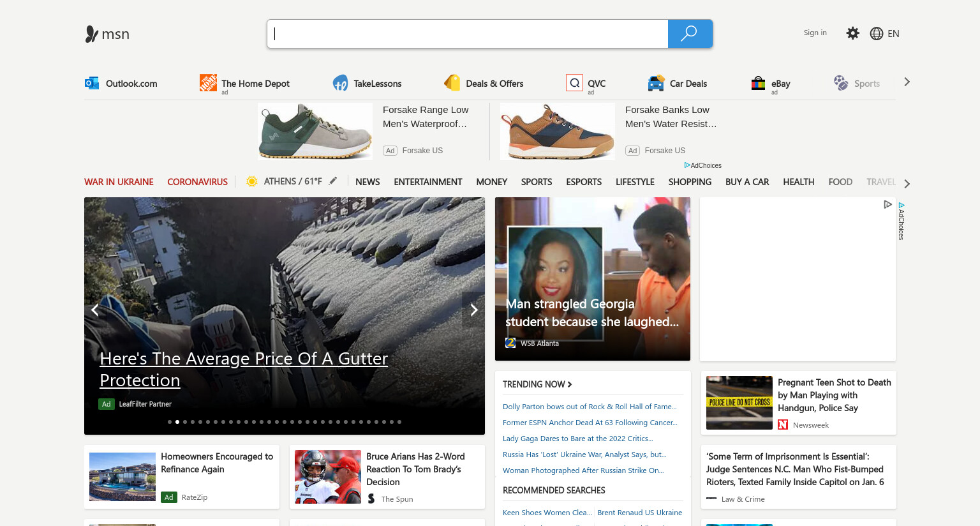
Task: Open the Trending Now section heading
Action: click(x=537, y=384)
